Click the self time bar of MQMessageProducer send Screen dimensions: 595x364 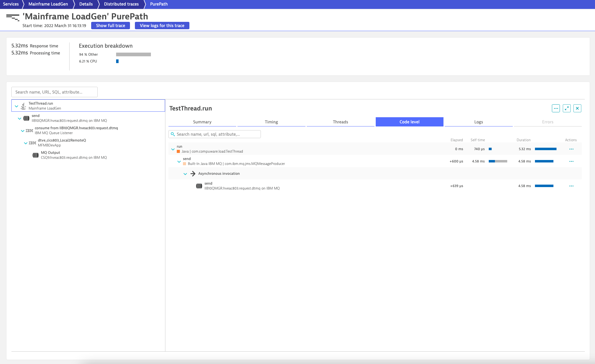coord(498,161)
